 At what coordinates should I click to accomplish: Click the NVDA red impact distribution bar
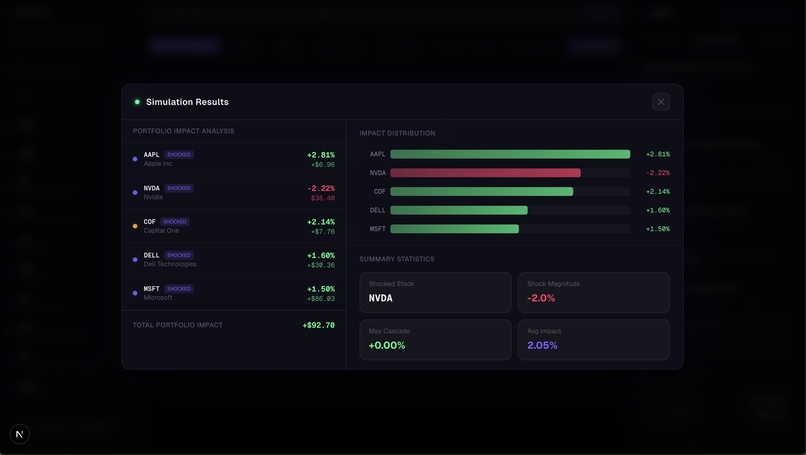point(485,173)
